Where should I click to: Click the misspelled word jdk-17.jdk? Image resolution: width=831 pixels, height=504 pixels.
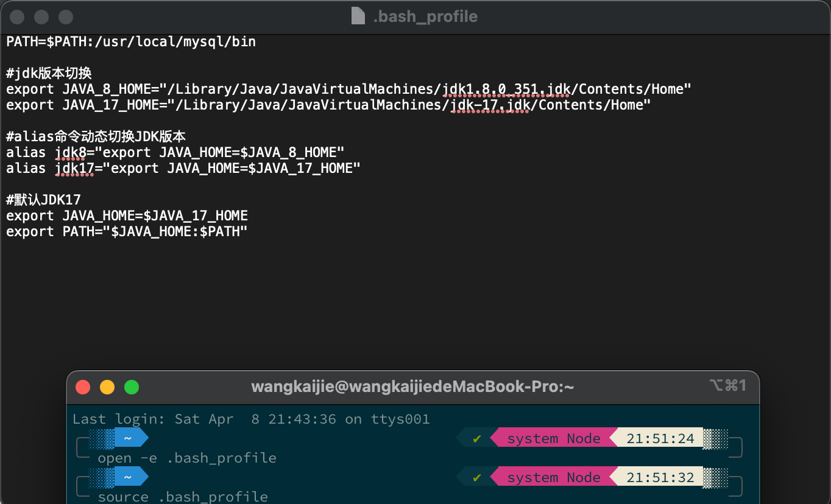pos(490,105)
